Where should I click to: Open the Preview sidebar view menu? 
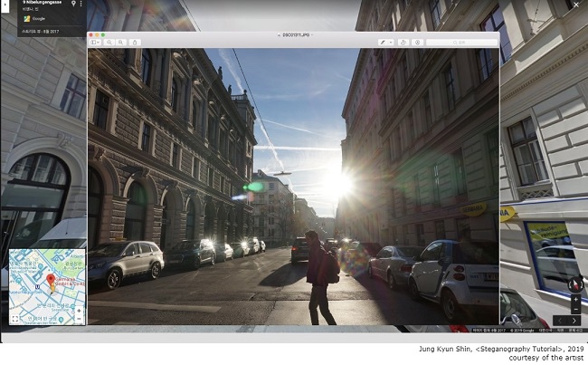(95, 42)
